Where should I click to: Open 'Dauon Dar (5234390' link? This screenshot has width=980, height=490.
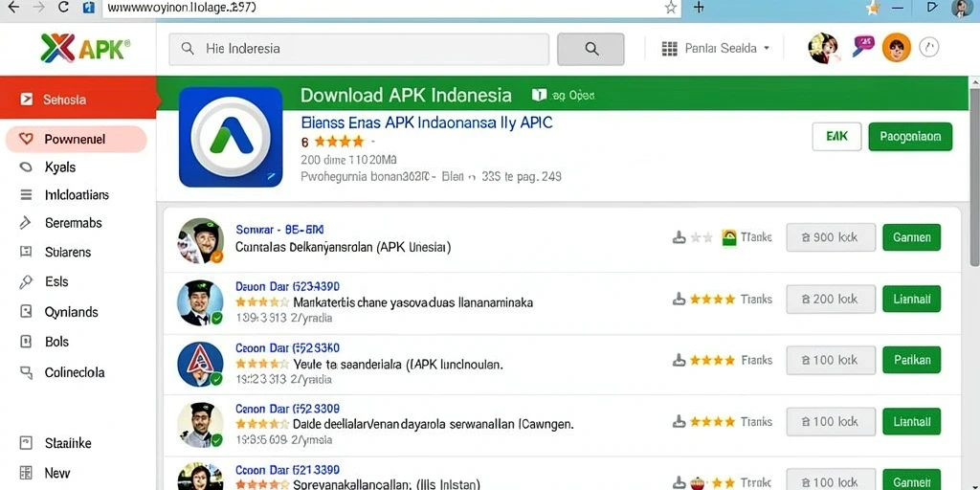[287, 287]
